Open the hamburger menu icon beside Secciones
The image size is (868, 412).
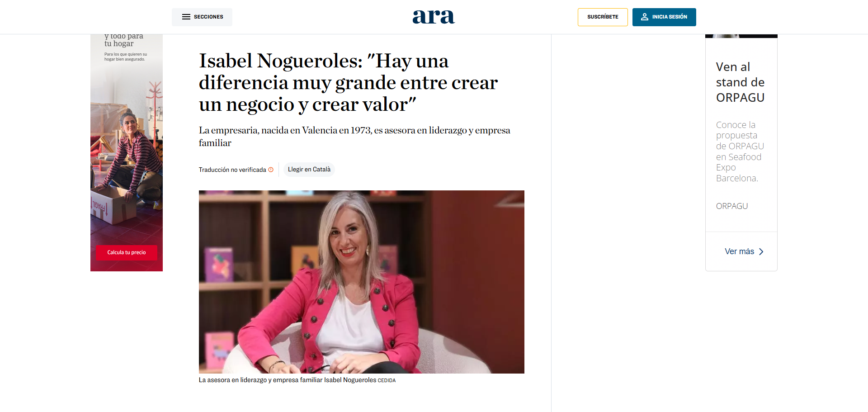coord(186,17)
